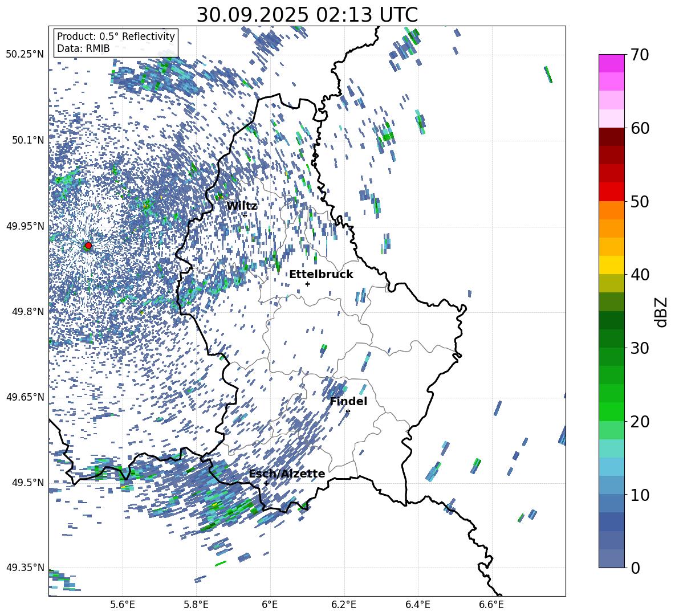Click the magenta top colorbar swatch

pos(612,63)
